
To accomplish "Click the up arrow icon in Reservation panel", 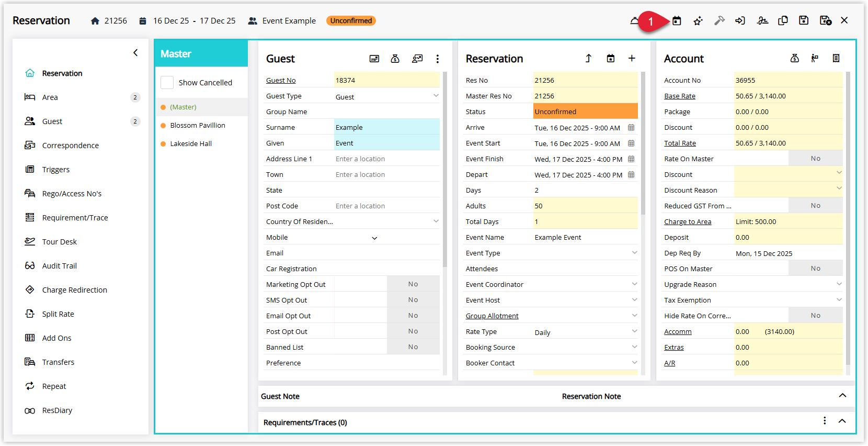I will 588,58.
